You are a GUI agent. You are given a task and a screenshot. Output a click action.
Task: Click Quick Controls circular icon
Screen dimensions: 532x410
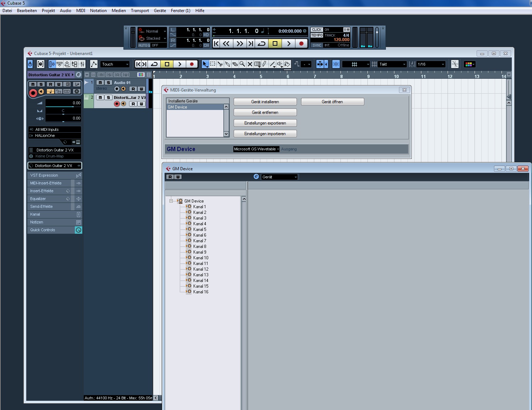[x=78, y=230]
